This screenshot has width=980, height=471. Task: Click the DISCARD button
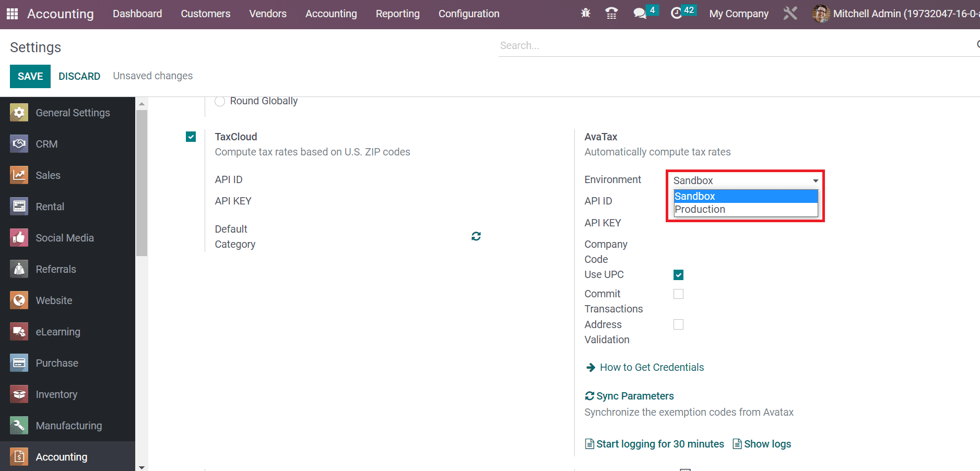79,76
